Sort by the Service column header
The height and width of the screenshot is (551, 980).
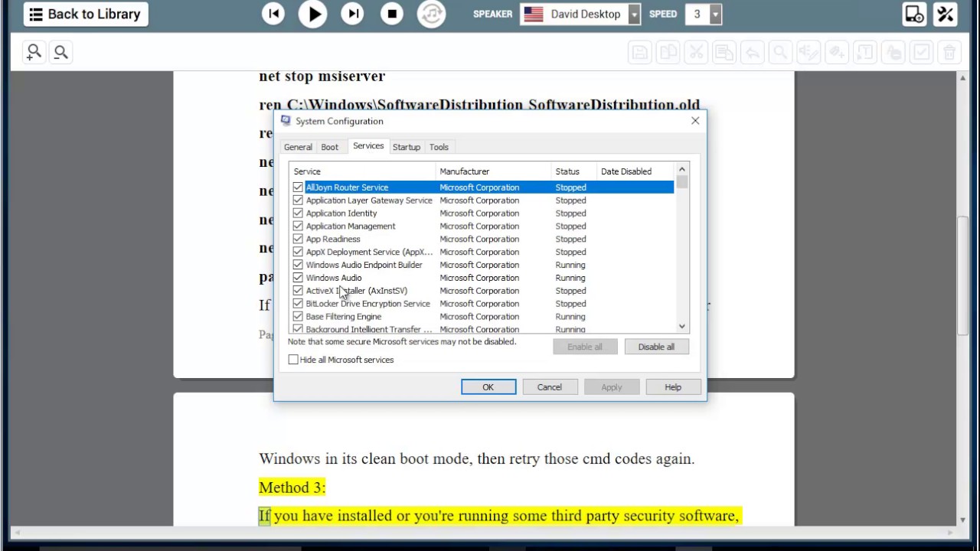coord(362,171)
